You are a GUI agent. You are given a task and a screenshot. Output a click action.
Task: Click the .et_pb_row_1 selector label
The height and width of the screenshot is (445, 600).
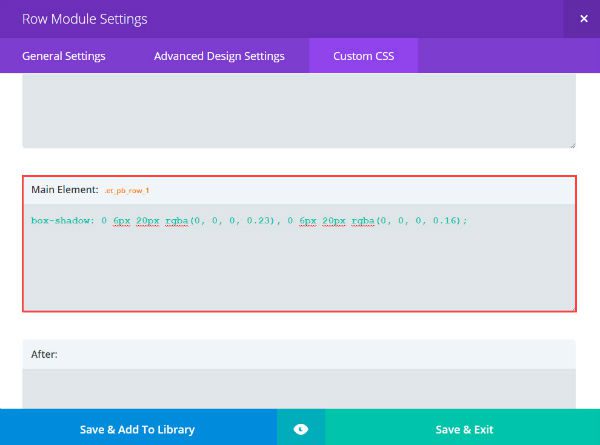(127, 190)
